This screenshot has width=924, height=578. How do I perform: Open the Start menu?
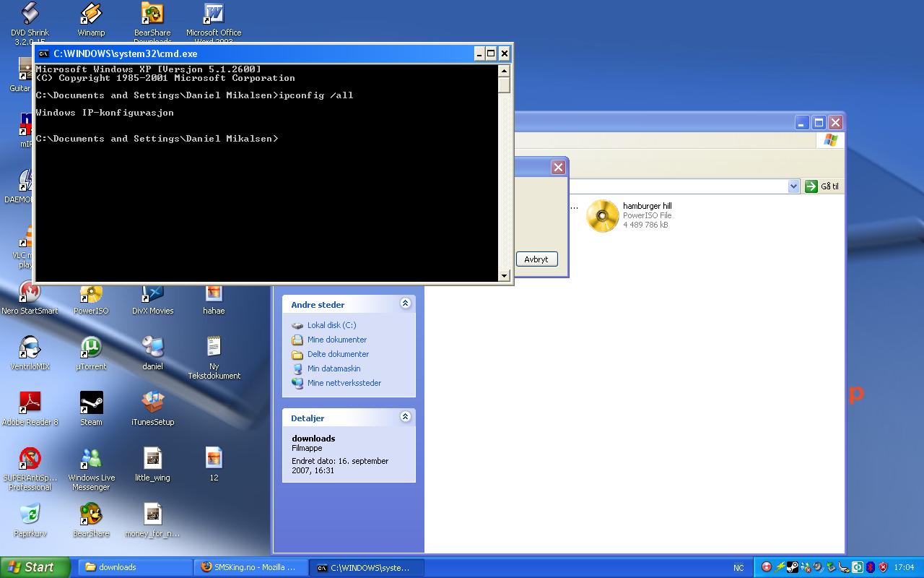(x=35, y=567)
